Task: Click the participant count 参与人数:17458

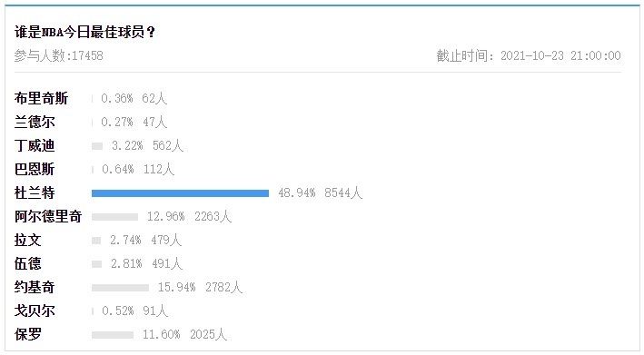Action: tap(59, 55)
